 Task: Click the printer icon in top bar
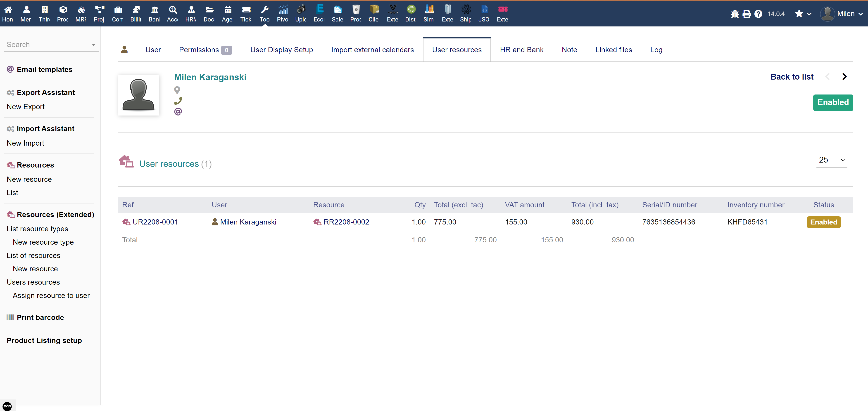pos(746,14)
